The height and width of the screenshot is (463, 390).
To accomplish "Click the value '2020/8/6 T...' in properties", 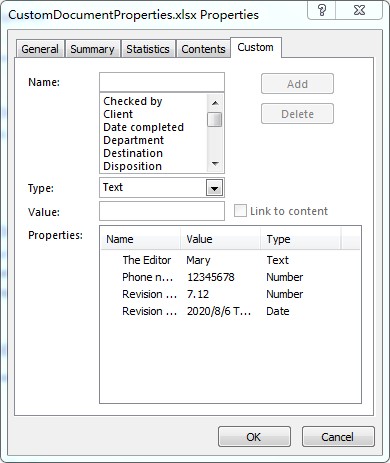I will (219, 311).
